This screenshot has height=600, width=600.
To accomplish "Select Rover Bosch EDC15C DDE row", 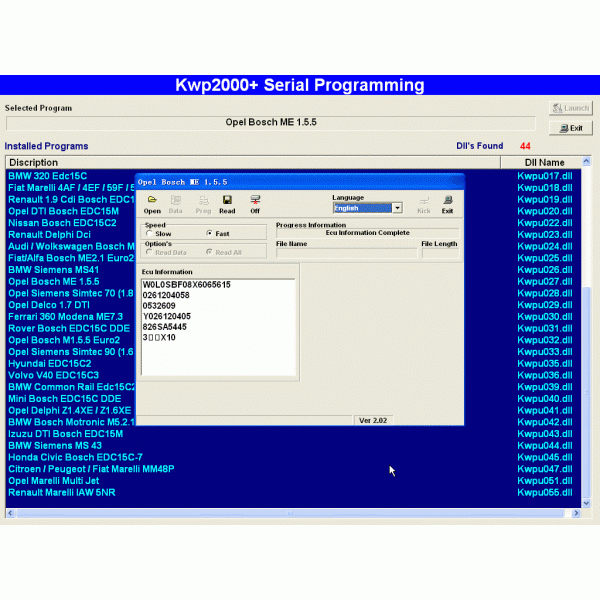I will pyautogui.click(x=69, y=328).
